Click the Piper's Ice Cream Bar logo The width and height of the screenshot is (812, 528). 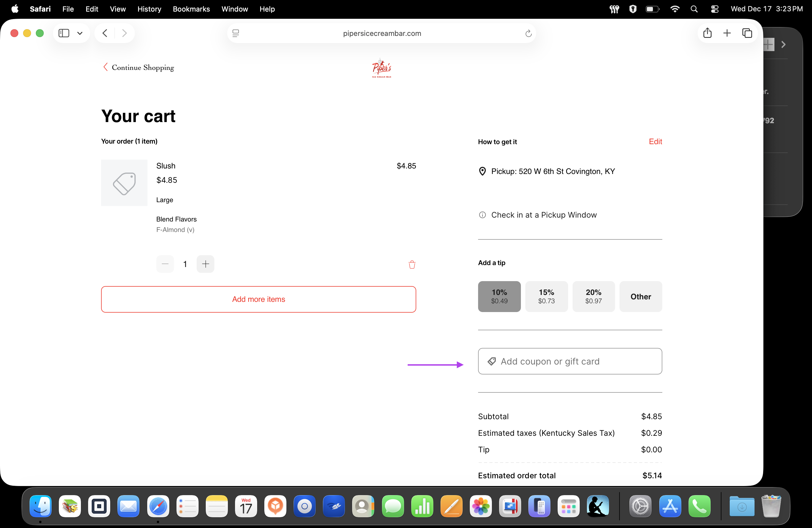coord(381,68)
